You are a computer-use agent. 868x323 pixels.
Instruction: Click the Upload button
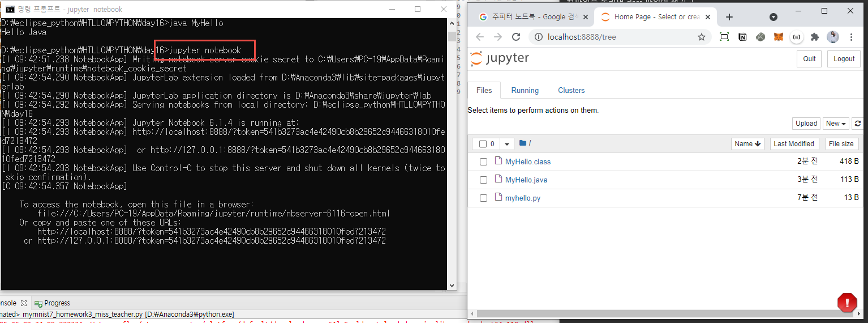pyautogui.click(x=806, y=124)
